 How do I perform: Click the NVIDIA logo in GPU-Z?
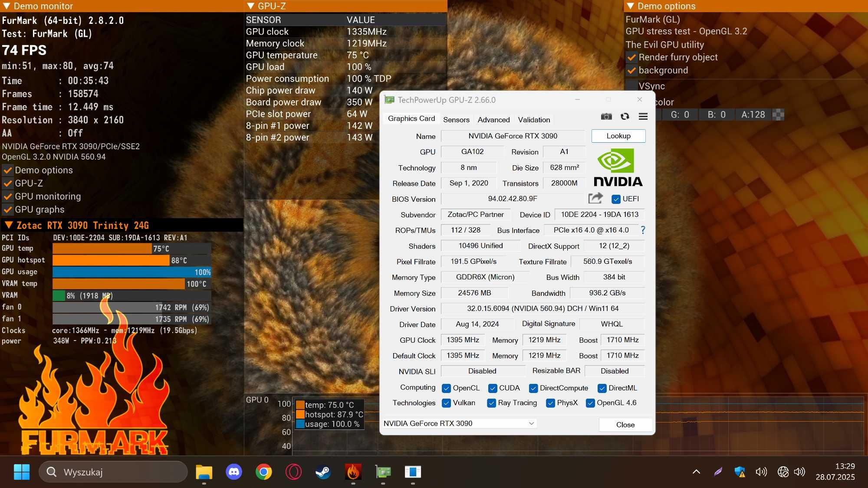[x=618, y=167]
